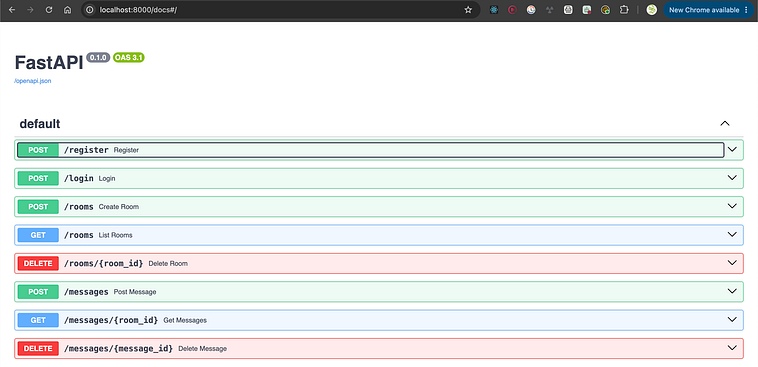Bookmark this page with the star icon

point(468,10)
